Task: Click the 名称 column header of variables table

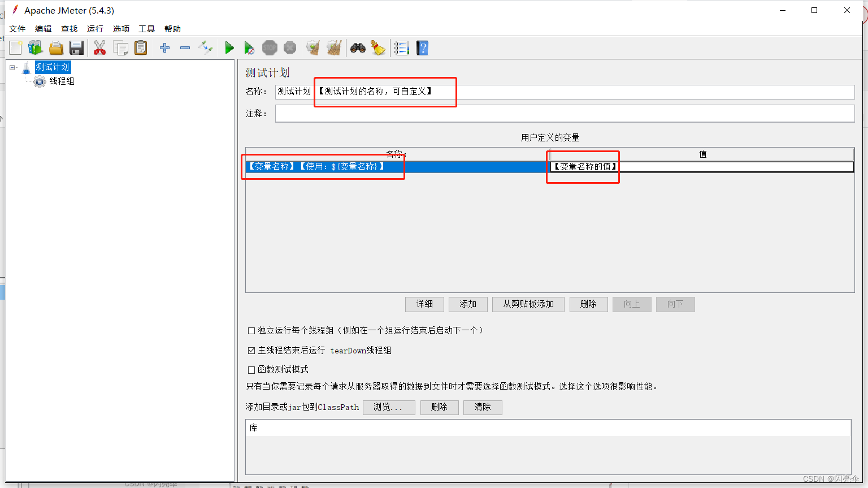Action: coord(397,154)
